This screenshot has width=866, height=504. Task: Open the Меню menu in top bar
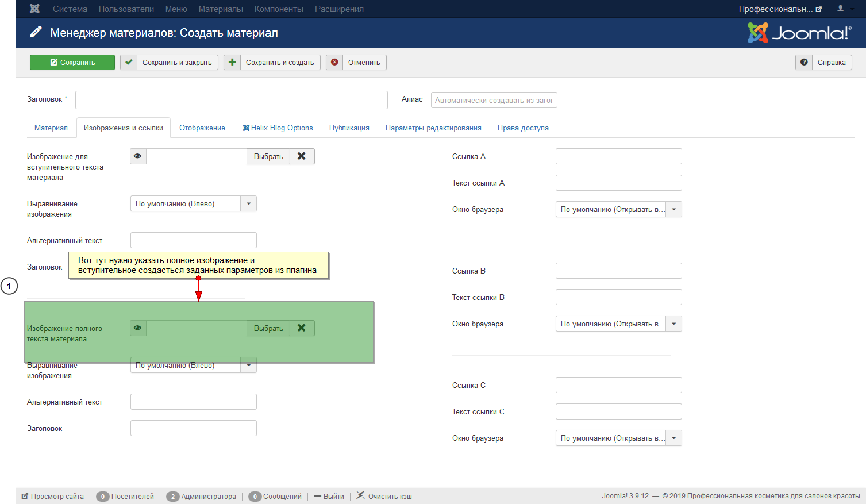pyautogui.click(x=176, y=9)
